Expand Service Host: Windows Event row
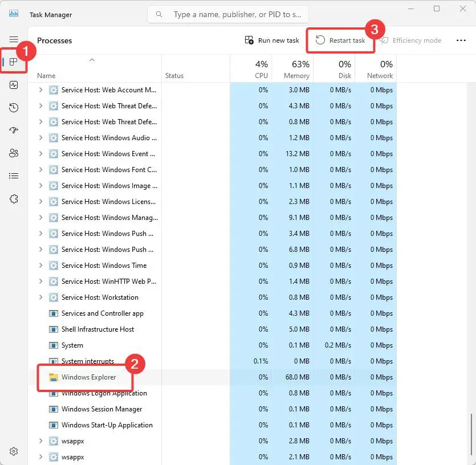The height and width of the screenshot is (465, 476). click(x=40, y=154)
